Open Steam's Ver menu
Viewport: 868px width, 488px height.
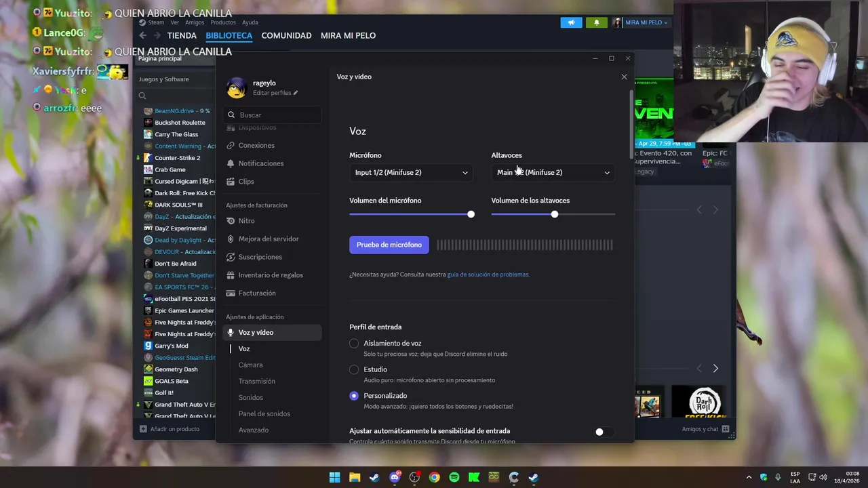coord(175,22)
